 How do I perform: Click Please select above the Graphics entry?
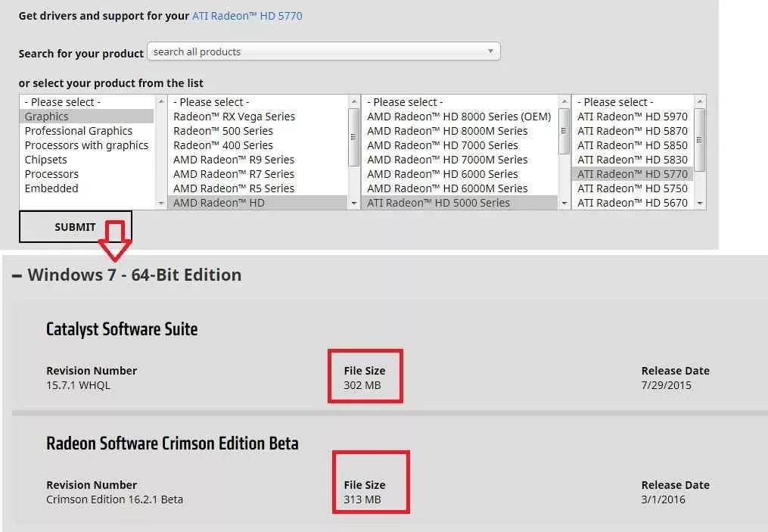86,102
